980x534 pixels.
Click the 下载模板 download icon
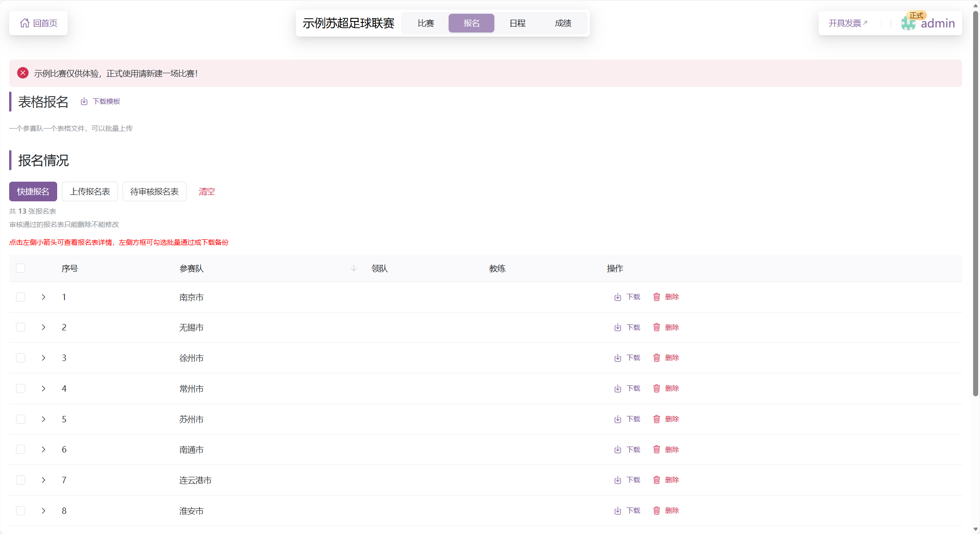coord(84,102)
